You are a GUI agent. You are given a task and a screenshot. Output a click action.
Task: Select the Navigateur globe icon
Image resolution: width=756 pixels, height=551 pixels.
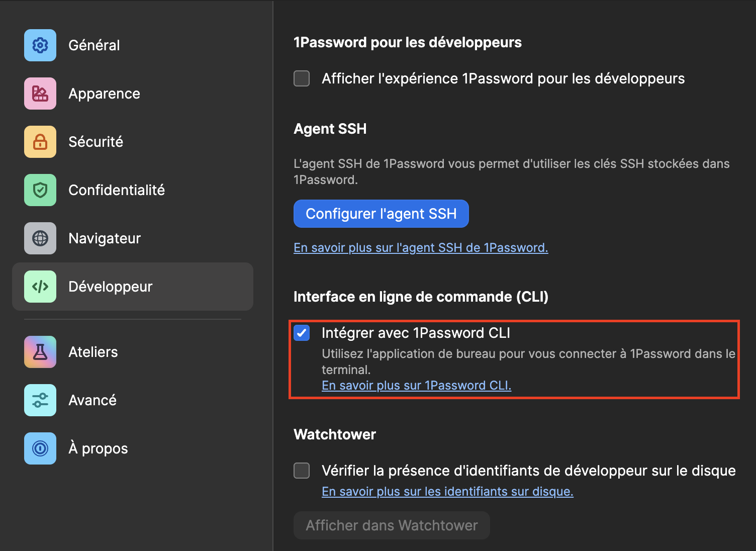[40, 238]
